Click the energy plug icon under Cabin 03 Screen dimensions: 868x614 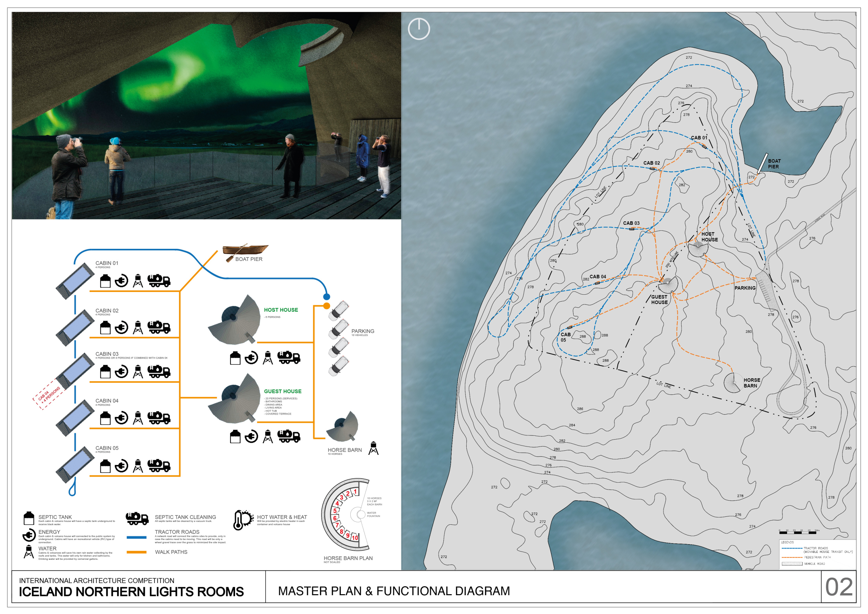[122, 372]
